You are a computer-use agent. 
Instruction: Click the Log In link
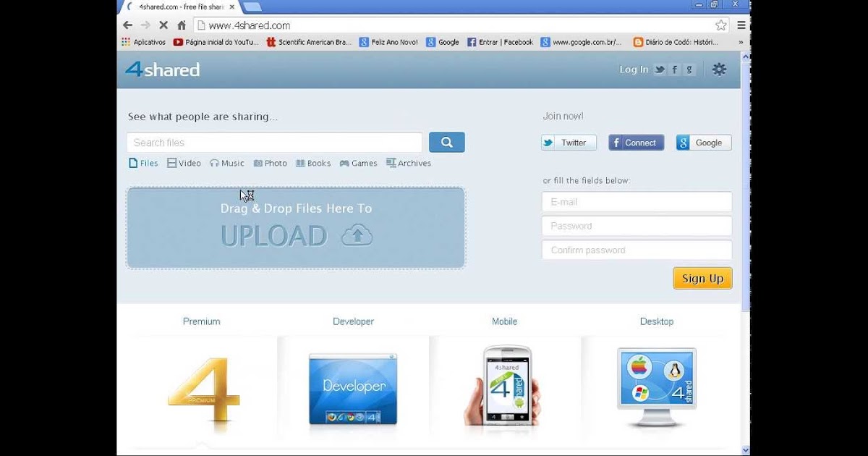(x=634, y=69)
